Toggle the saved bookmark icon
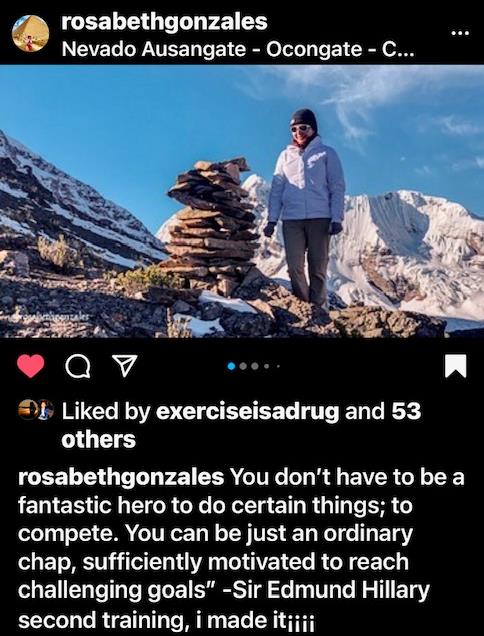 click(x=456, y=366)
